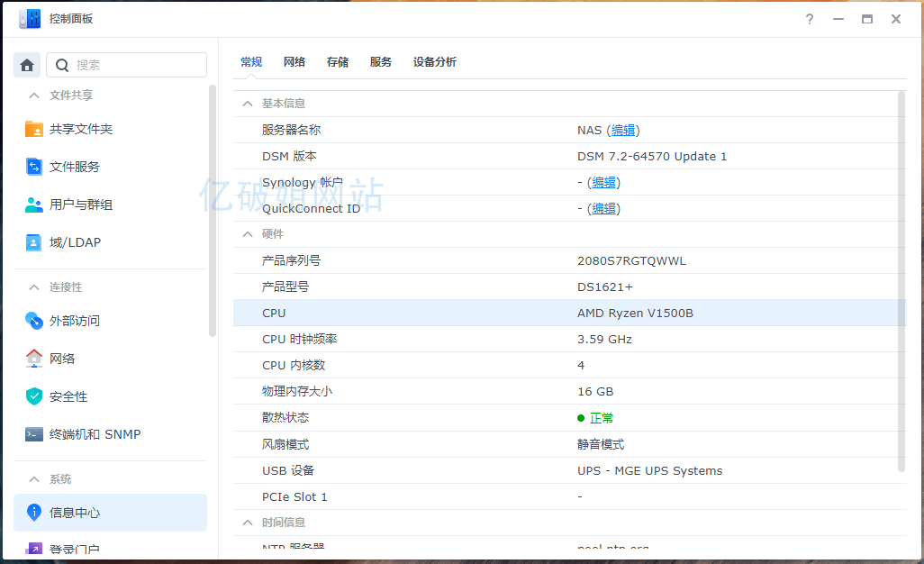Click the main panel vertical scrollbar
924x564 pixels.
tap(901, 282)
